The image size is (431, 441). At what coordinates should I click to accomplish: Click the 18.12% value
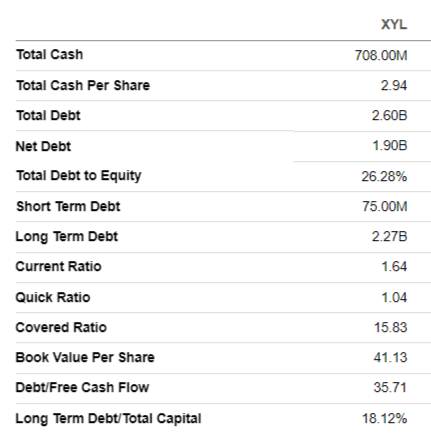[384, 418]
